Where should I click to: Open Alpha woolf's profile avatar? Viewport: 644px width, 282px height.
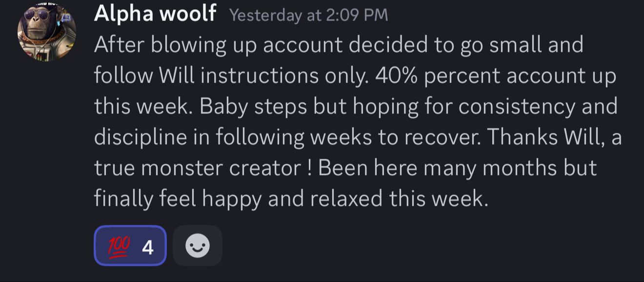click(47, 32)
